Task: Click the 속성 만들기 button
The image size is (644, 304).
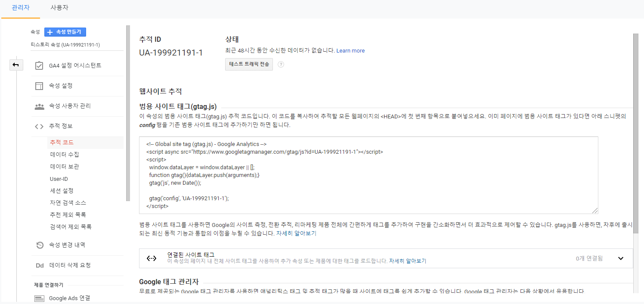Action: (x=65, y=32)
